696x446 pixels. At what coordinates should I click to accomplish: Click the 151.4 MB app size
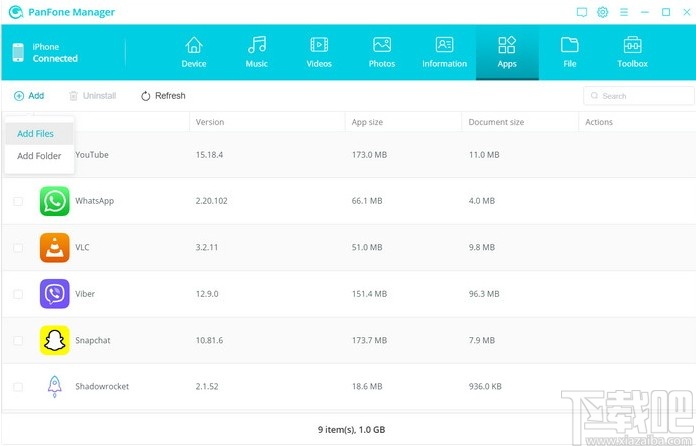369,294
